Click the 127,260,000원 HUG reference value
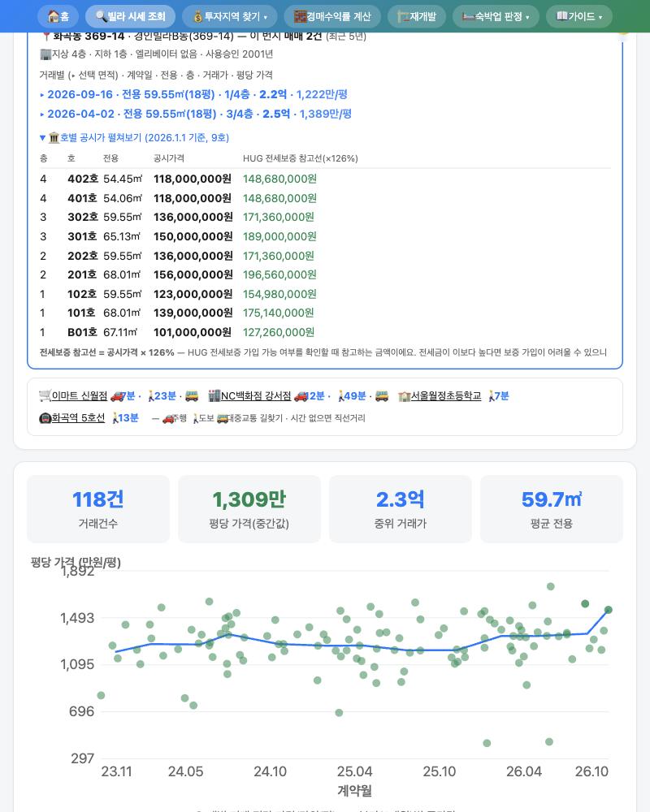Screen dimensions: 650x812 pos(279,332)
